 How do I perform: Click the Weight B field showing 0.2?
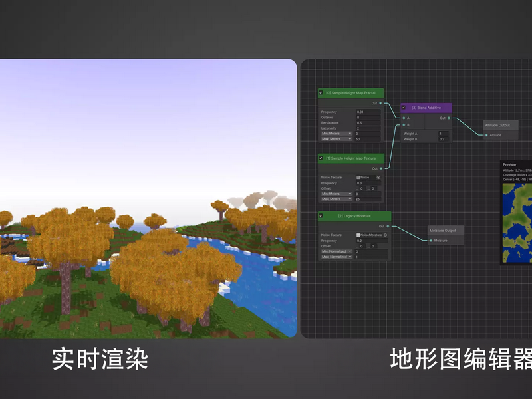(x=444, y=139)
